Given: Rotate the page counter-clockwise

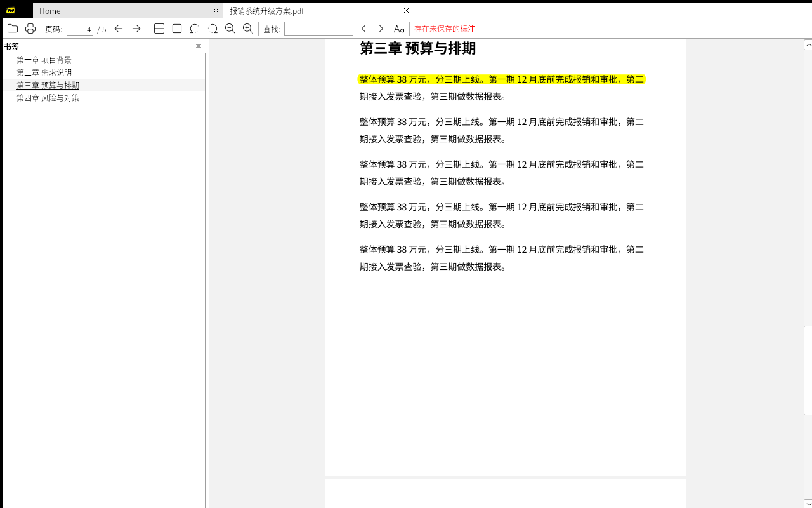Looking at the screenshot, I should (x=195, y=29).
